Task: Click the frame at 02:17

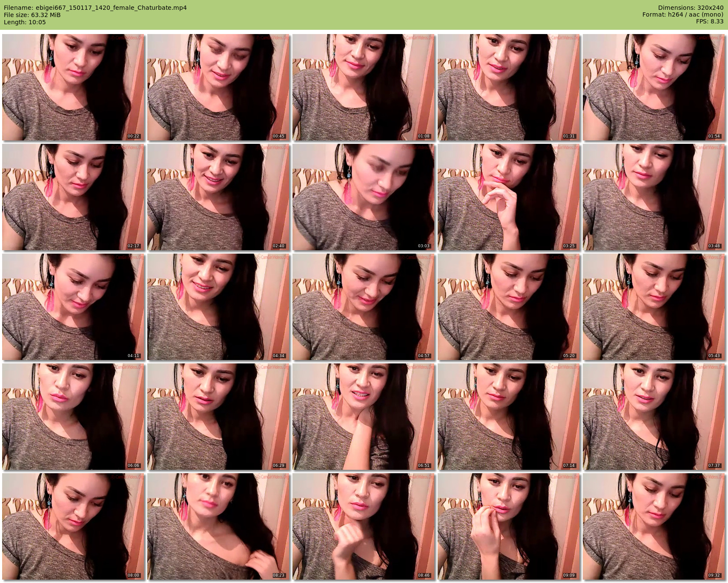Action: [73, 197]
